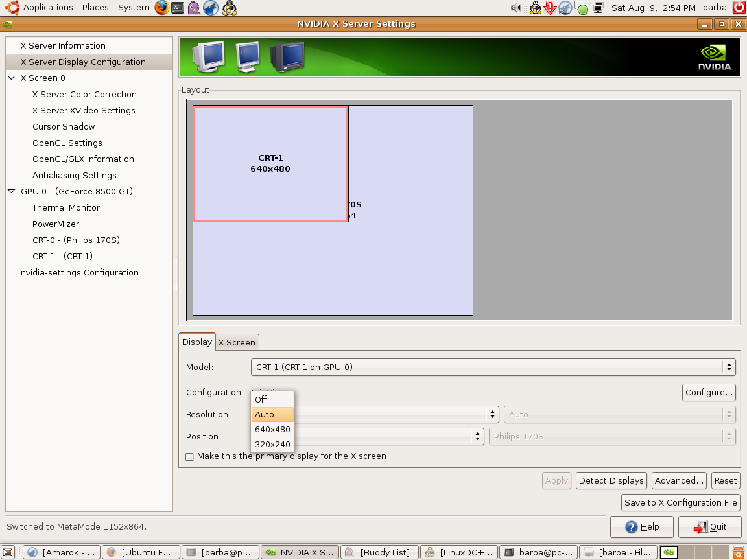Open Amarok taskbar entry
The image size is (747, 560).
(62, 552)
